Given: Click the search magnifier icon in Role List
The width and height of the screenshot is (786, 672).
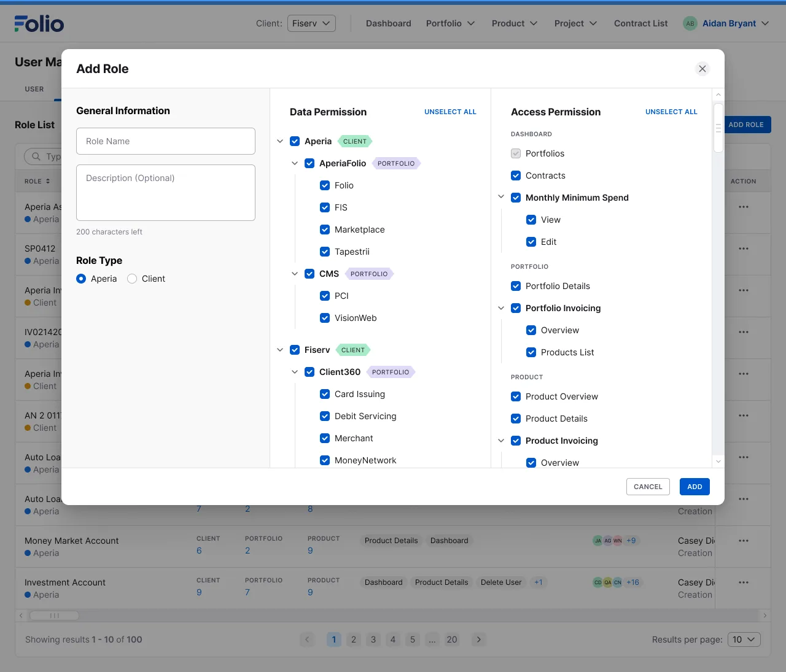Looking at the screenshot, I should point(36,156).
